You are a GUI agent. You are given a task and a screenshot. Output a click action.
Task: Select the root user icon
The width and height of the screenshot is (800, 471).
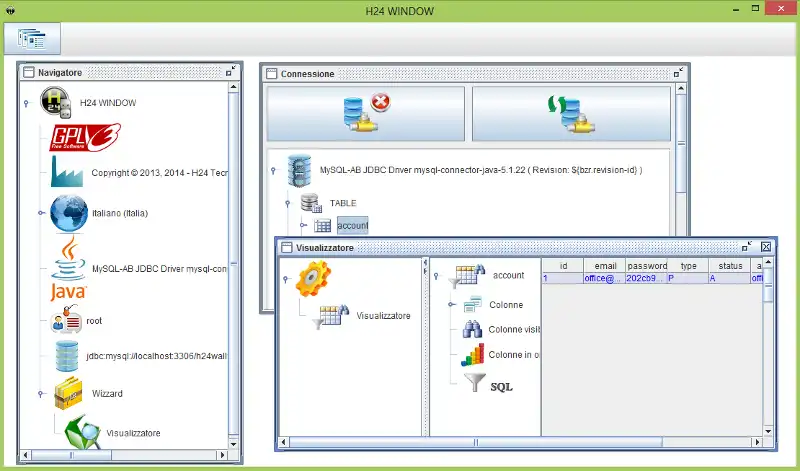click(x=66, y=320)
